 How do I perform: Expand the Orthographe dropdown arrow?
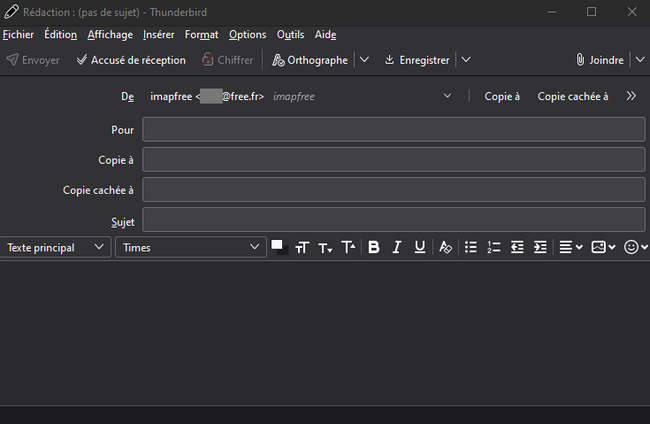[x=364, y=60]
